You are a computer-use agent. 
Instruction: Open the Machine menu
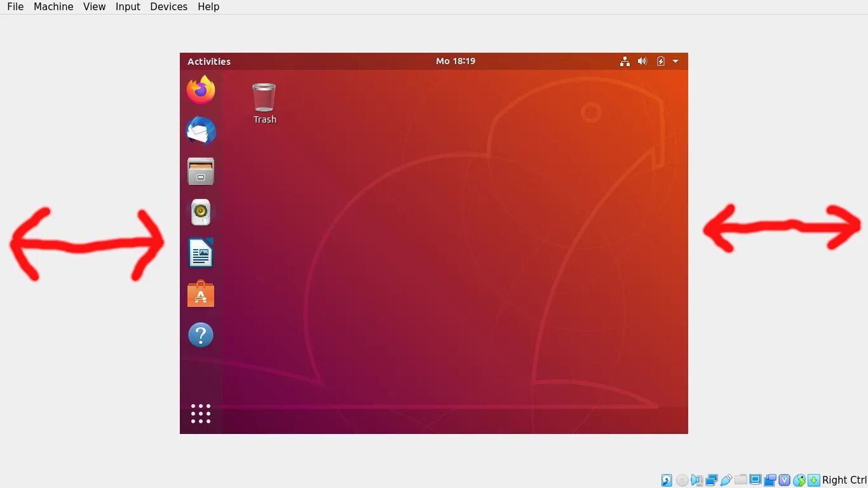point(53,7)
